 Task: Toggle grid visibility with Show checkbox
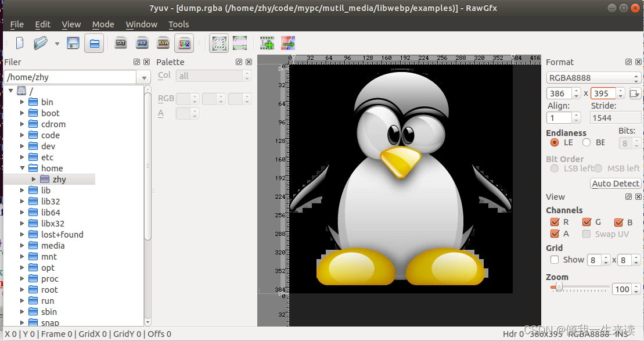[553, 260]
